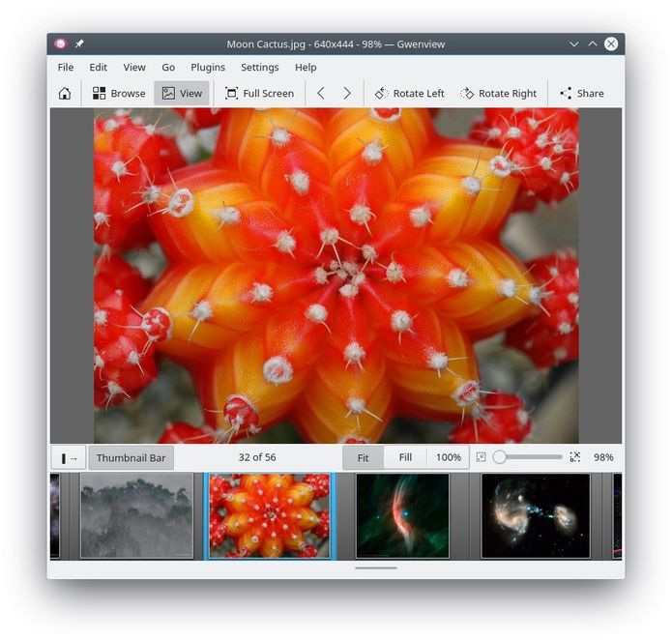Open the View menu

[x=134, y=68]
